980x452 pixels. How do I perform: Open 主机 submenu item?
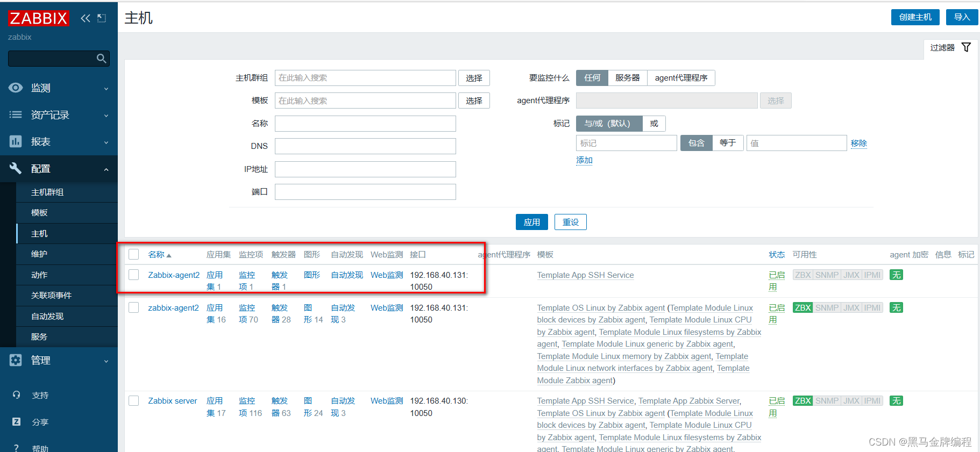pyautogui.click(x=67, y=234)
